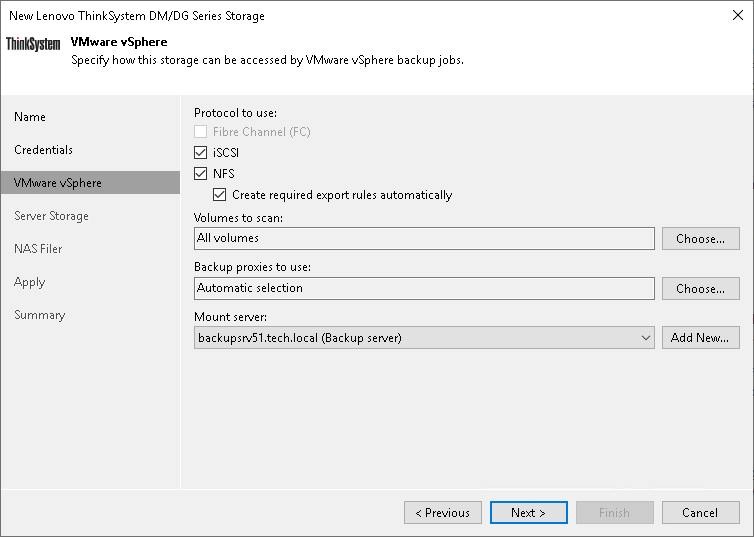Click the All volumes field
The width and height of the screenshot is (754, 537).
424,238
